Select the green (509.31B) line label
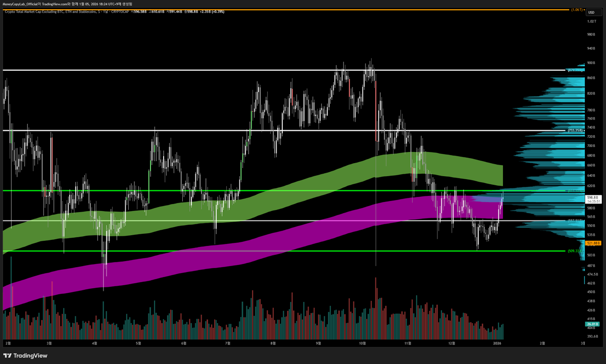Image resolution: width=606 pixels, height=364 pixels. [575, 251]
